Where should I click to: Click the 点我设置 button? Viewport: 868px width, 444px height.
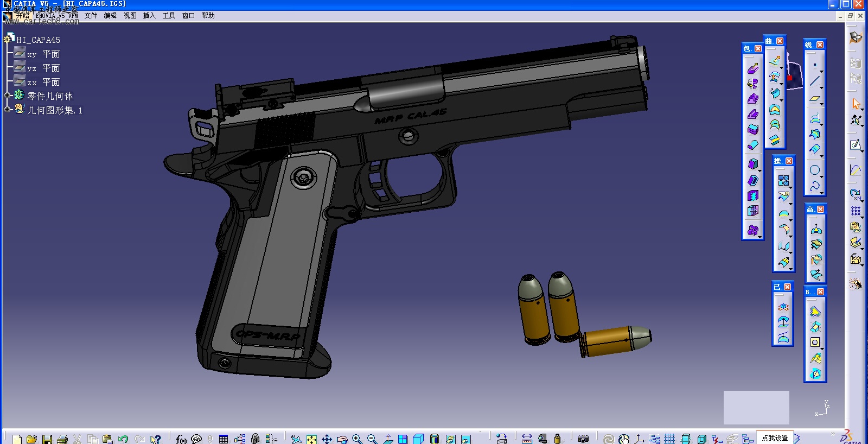click(775, 438)
